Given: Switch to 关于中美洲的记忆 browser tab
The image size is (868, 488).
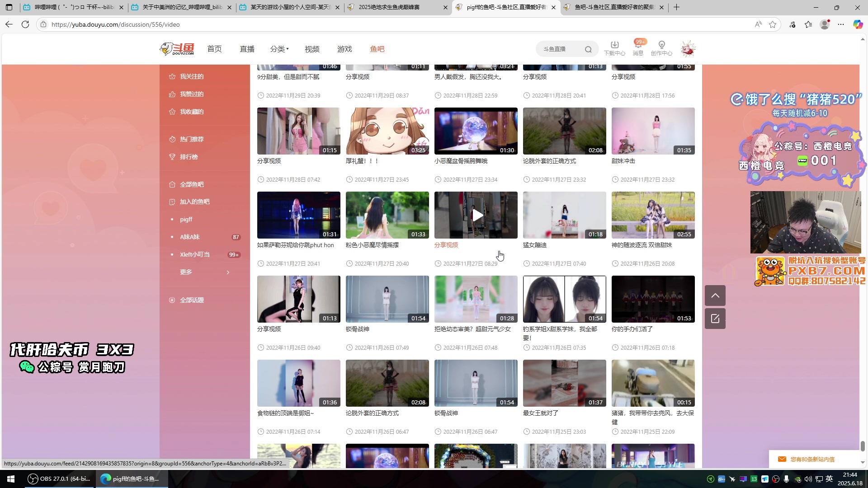Looking at the screenshot, I should [182, 7].
